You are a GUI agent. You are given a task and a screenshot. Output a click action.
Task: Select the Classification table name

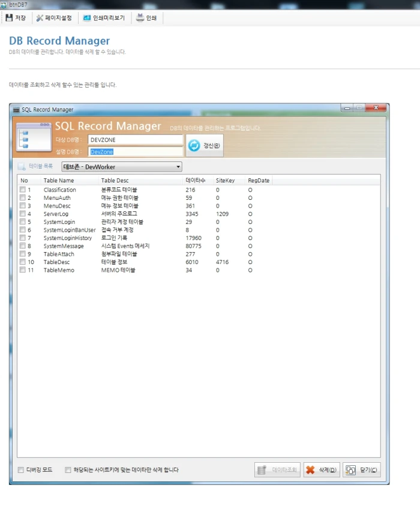(x=59, y=190)
